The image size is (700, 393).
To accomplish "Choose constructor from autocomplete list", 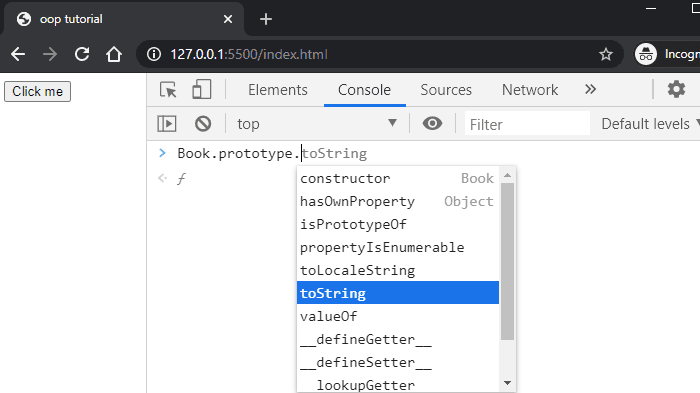I will coord(398,178).
